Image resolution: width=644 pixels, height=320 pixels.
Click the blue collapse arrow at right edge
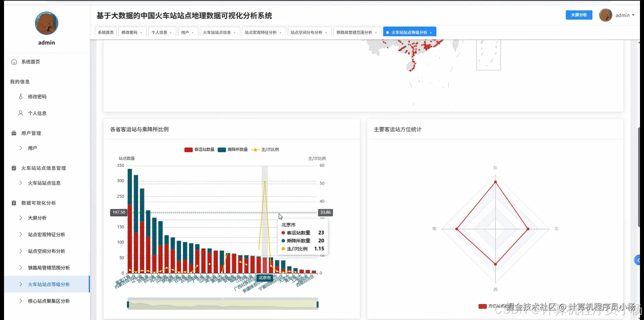point(637,260)
